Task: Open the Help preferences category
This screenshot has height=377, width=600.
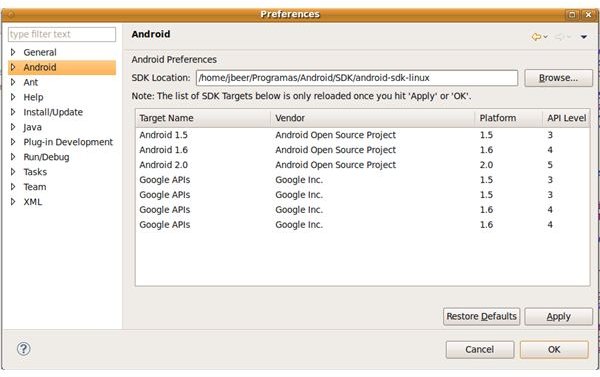Action: [33, 97]
